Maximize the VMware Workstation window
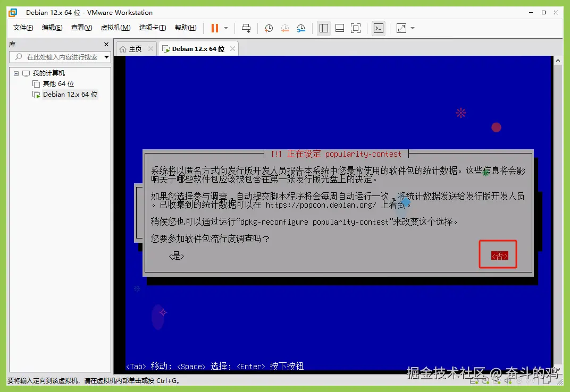Viewport: 570px width, 392px height. 543,12
